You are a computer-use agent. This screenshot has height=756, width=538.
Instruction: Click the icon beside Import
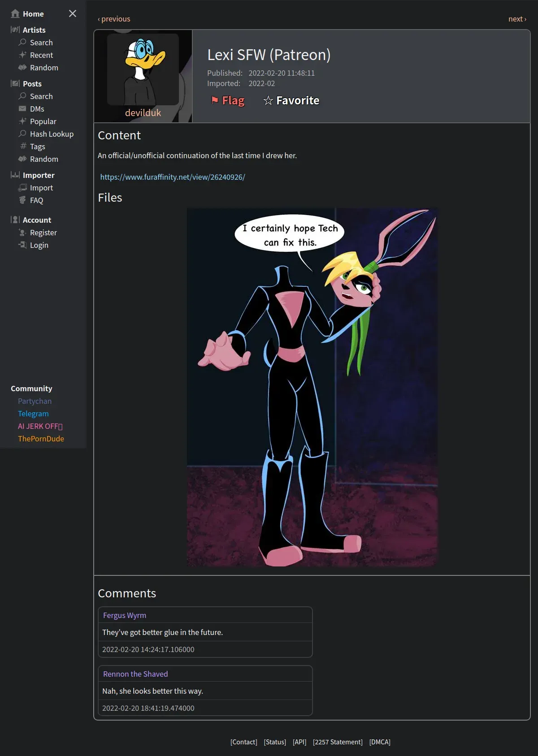tap(22, 188)
